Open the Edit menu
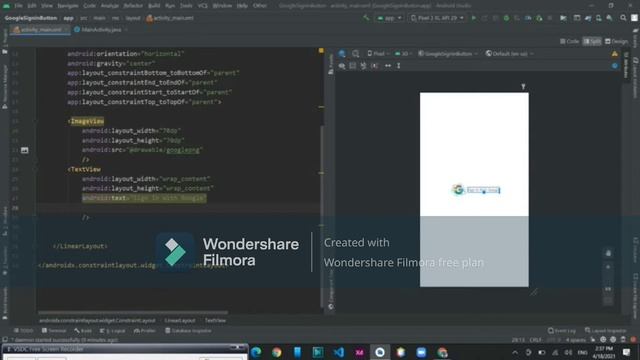This screenshot has width=640, height=360. tap(32, 6)
